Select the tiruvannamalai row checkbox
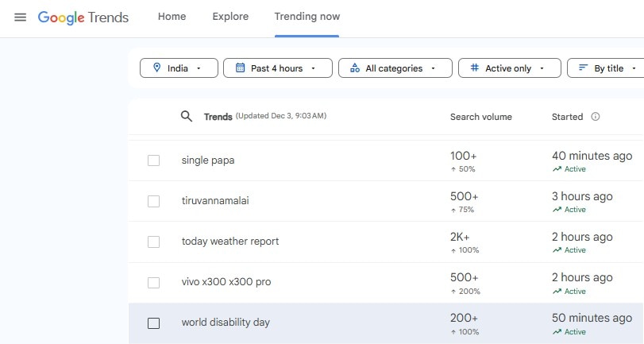Image resolution: width=644 pixels, height=344 pixels. click(153, 201)
